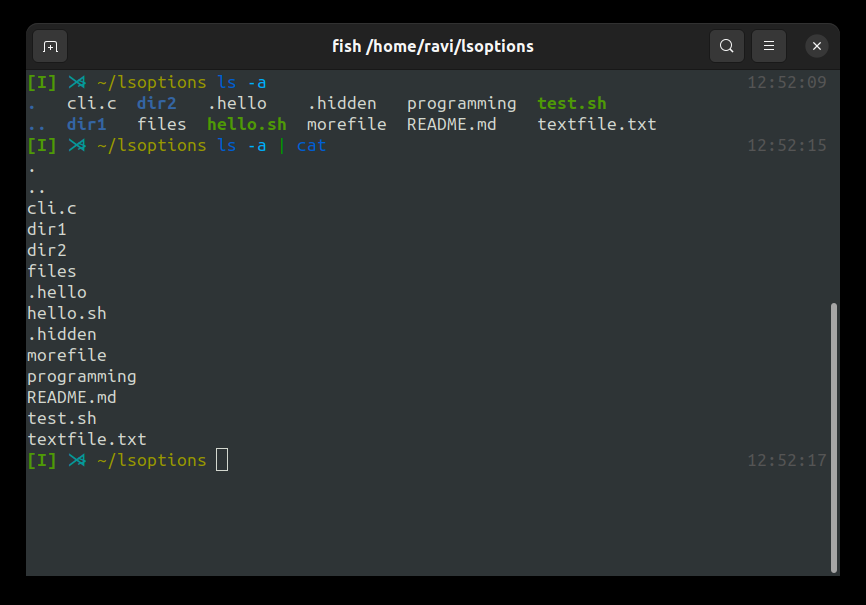Click the green hello.sh filename
866x605 pixels.
pyautogui.click(x=246, y=124)
